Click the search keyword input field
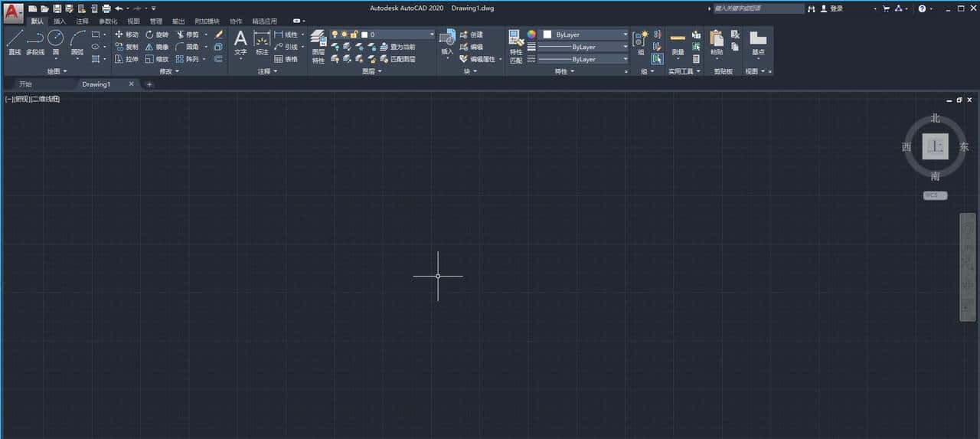 [758, 8]
